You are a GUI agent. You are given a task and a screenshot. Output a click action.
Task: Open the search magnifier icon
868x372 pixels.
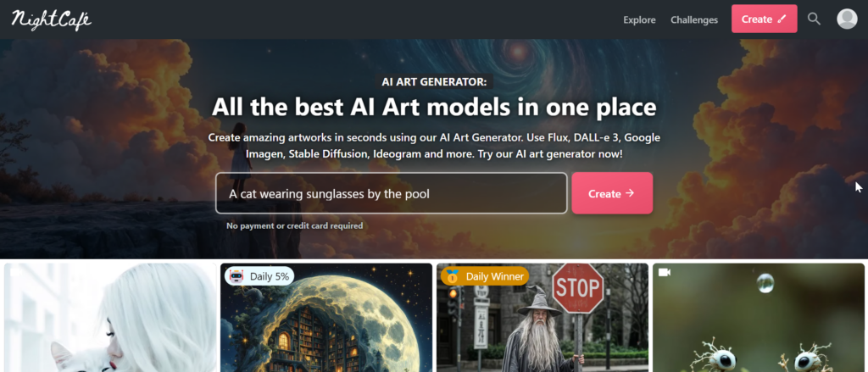click(x=813, y=19)
